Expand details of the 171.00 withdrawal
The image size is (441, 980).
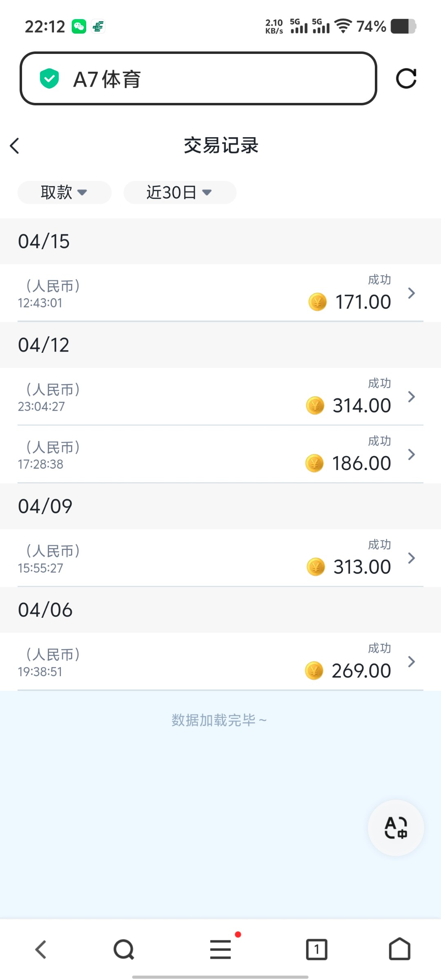pos(411,293)
